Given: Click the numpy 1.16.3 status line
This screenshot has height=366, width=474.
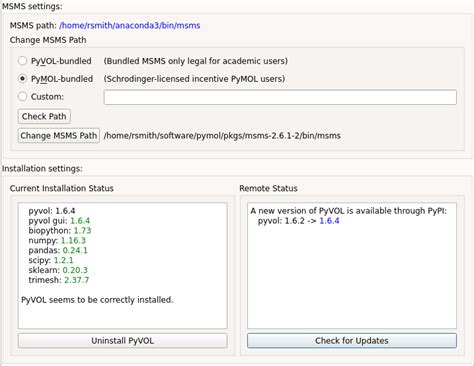Looking at the screenshot, I should pos(57,240).
